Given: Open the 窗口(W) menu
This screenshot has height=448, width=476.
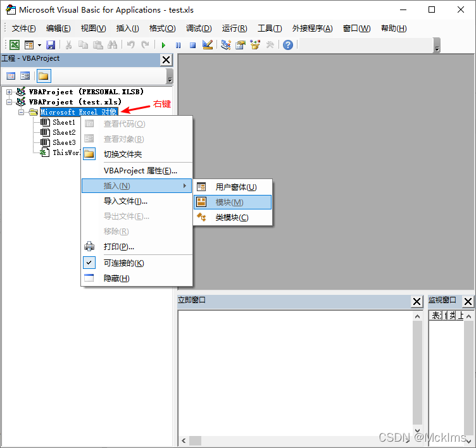Looking at the screenshot, I should 357,28.
